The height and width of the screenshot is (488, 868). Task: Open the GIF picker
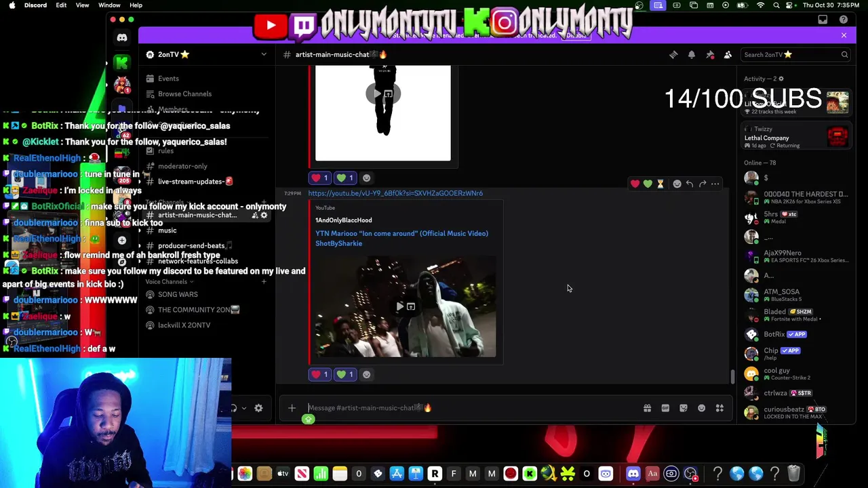coord(665,408)
